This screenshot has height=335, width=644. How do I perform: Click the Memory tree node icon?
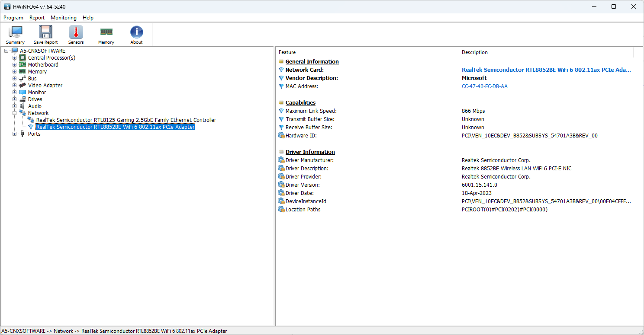[x=23, y=72]
